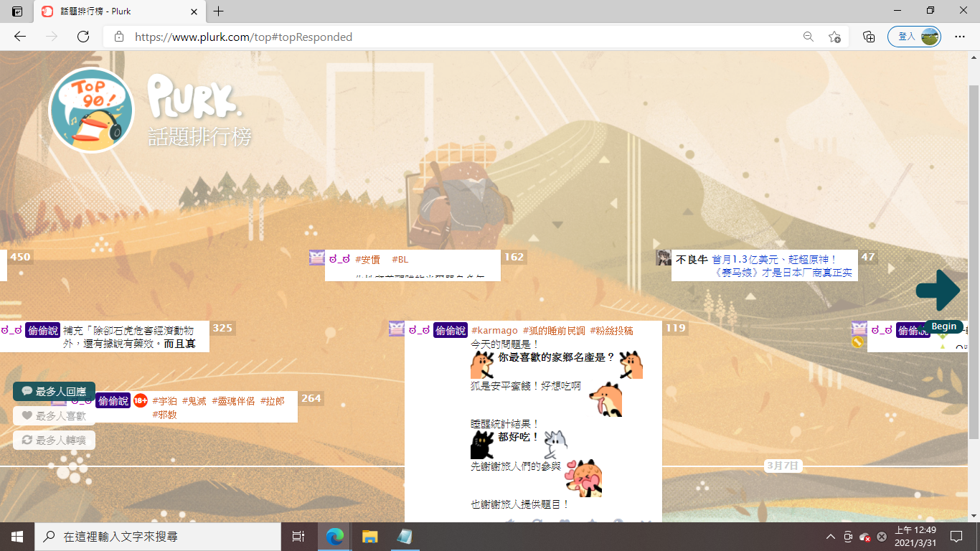Open the #BL hashtag
Screen dimensions: 980x551
coord(400,259)
